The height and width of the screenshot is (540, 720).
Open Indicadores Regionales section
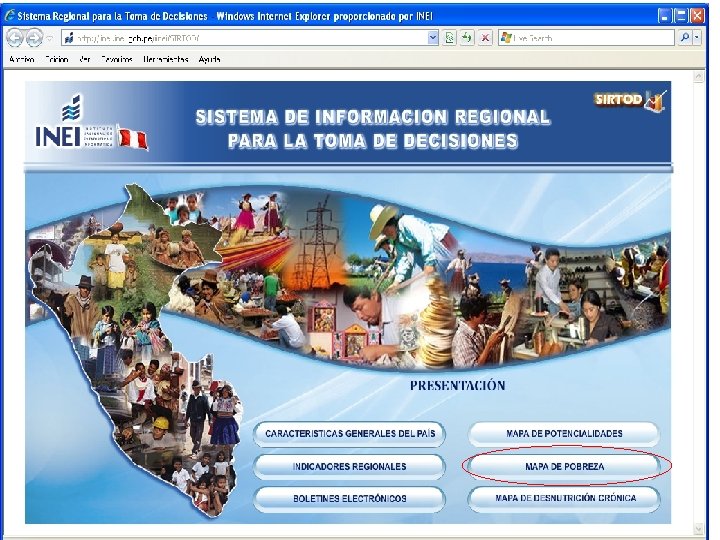(350, 467)
